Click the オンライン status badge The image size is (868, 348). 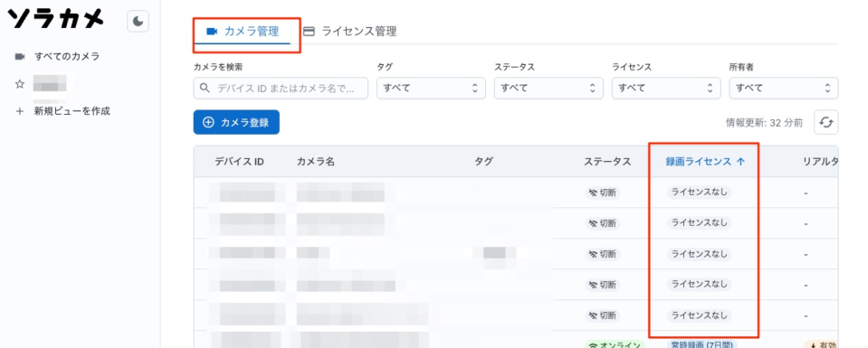point(615,344)
